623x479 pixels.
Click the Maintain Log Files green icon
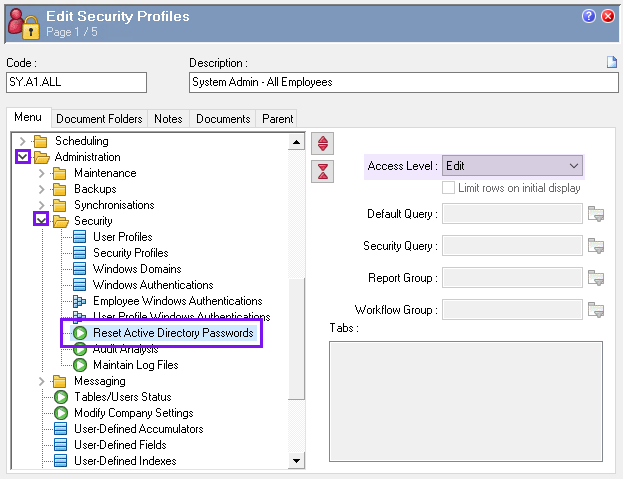click(x=80, y=365)
